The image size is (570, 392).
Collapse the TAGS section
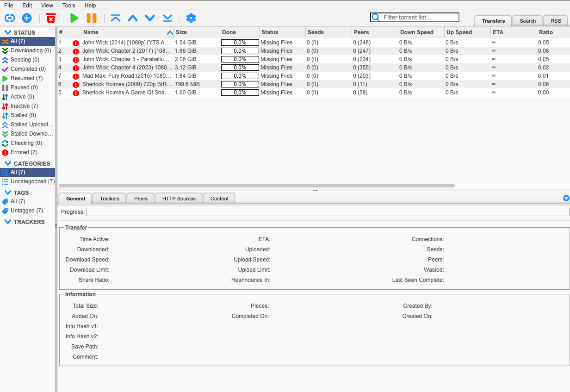(x=8, y=193)
